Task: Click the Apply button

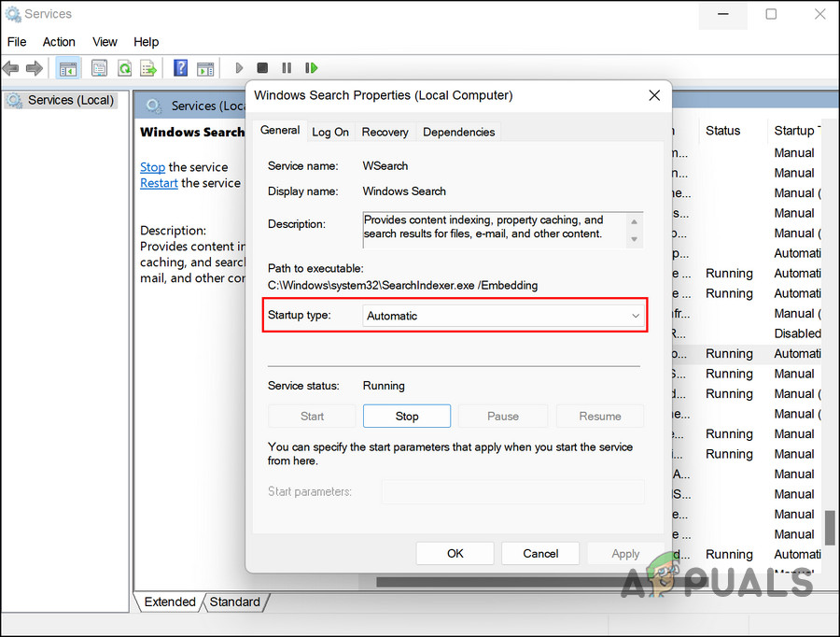Action: 625,553
